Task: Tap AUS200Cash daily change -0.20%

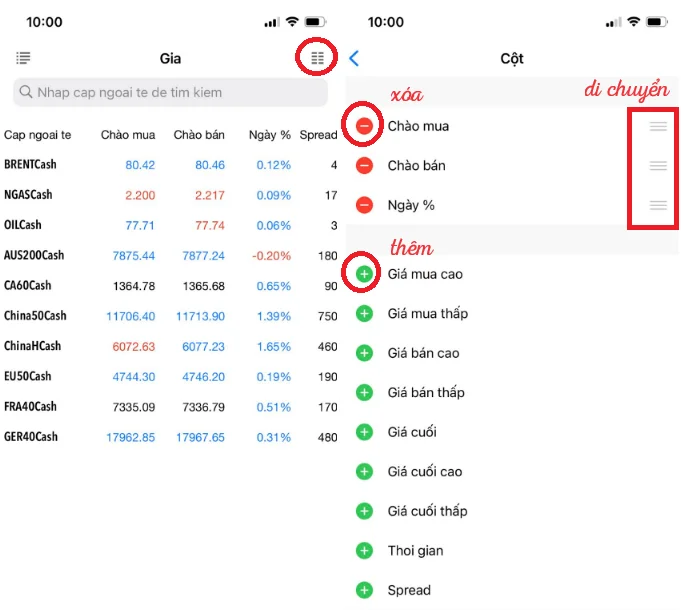Action: [x=271, y=256]
